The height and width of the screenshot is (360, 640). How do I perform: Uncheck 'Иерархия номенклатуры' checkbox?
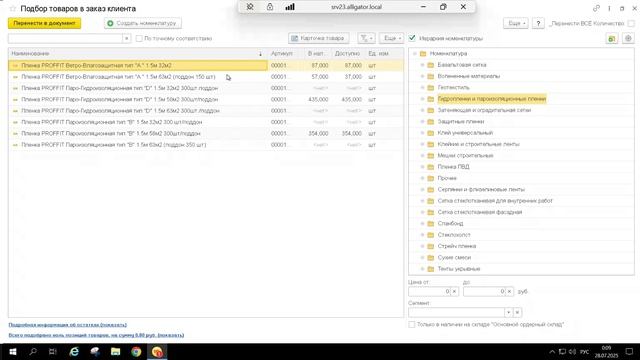(x=412, y=38)
